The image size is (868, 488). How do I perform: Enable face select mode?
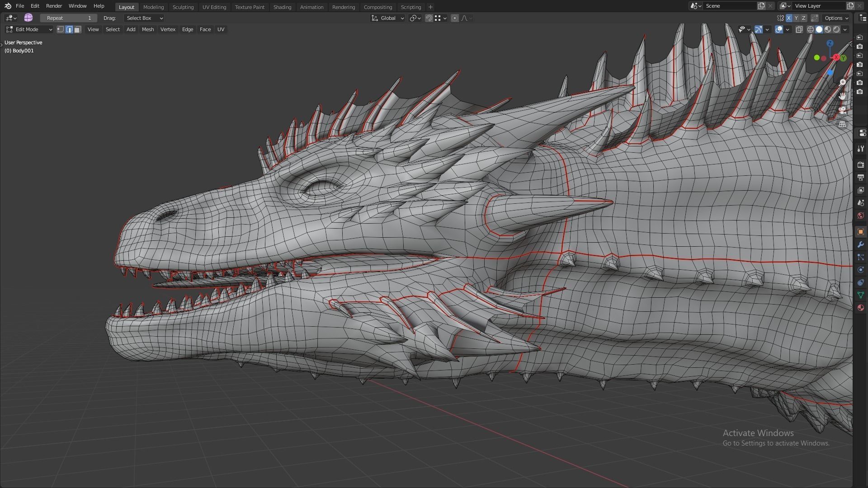[x=78, y=29]
